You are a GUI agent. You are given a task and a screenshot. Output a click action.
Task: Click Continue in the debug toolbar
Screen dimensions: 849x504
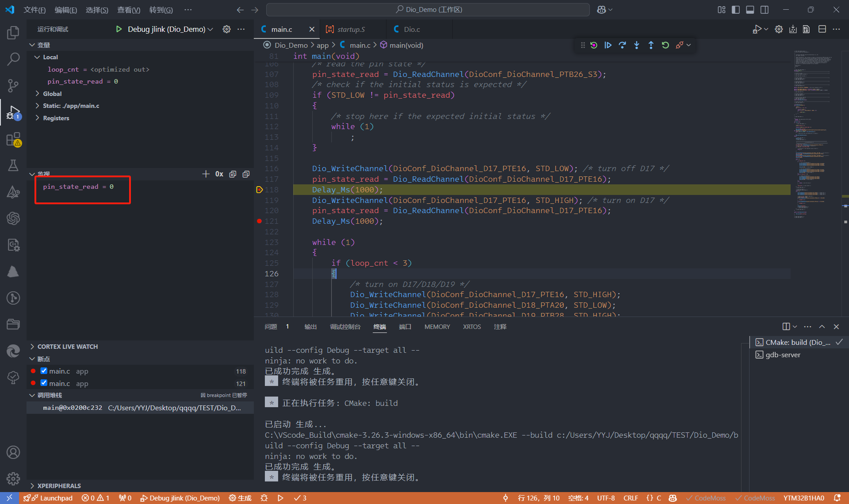point(608,45)
